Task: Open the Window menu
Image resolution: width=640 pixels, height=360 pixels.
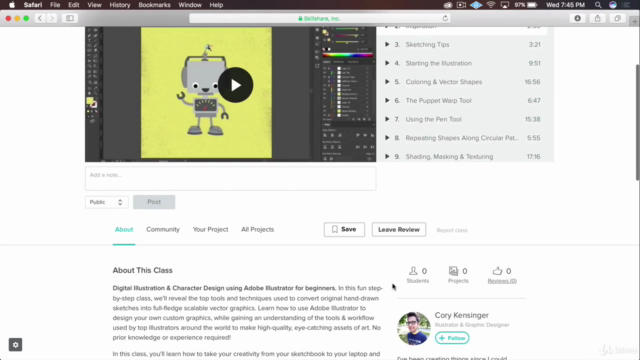Action: point(190,5)
